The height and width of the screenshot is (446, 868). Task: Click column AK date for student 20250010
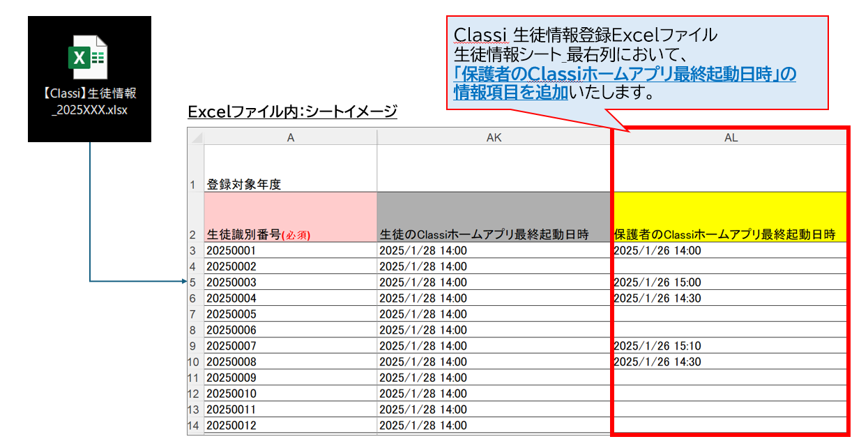(x=494, y=394)
